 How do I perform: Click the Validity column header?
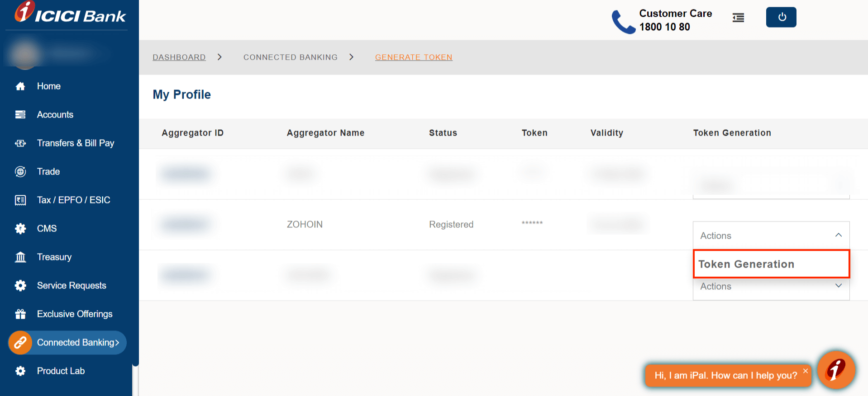click(x=607, y=133)
